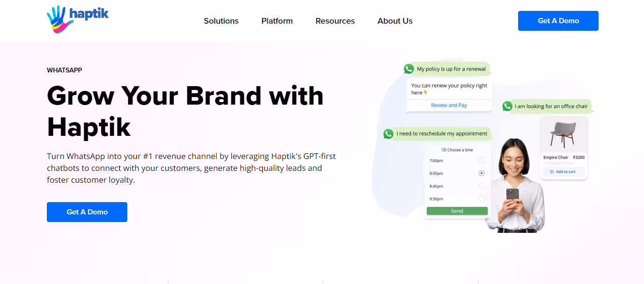
Task: Select the 8:00pm time radio button
Action: point(482,173)
